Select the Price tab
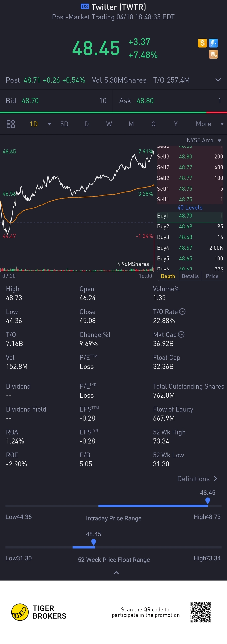Viewport: 227px width, 644px height. [x=212, y=276]
